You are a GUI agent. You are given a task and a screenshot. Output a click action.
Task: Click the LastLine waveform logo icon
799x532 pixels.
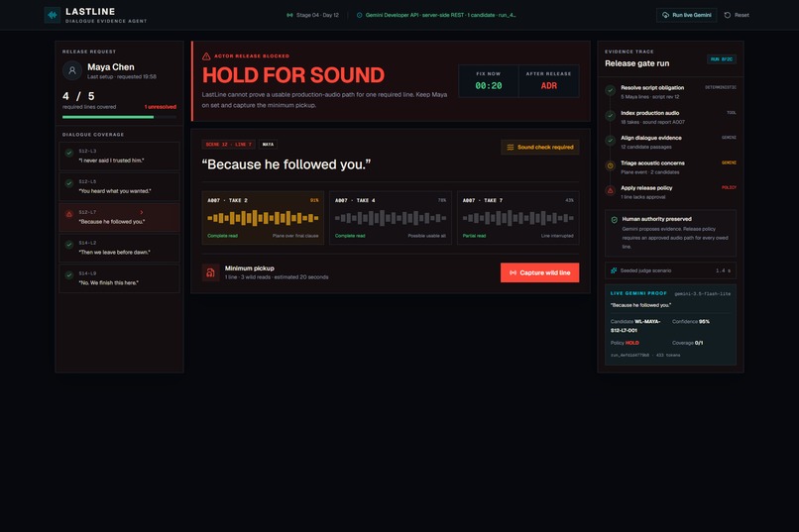(52, 15)
